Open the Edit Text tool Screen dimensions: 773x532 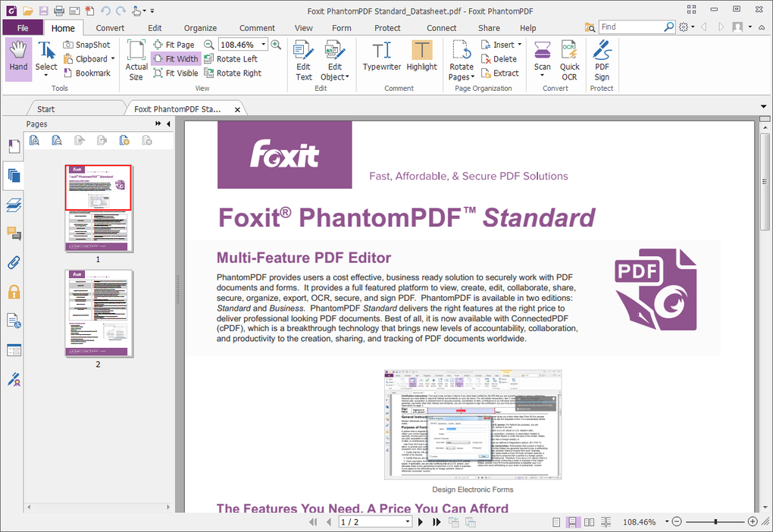tap(303, 58)
